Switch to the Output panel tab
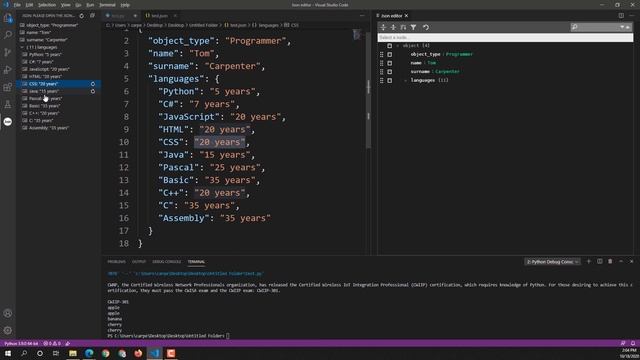The width and height of the screenshot is (640, 360). pos(139,262)
